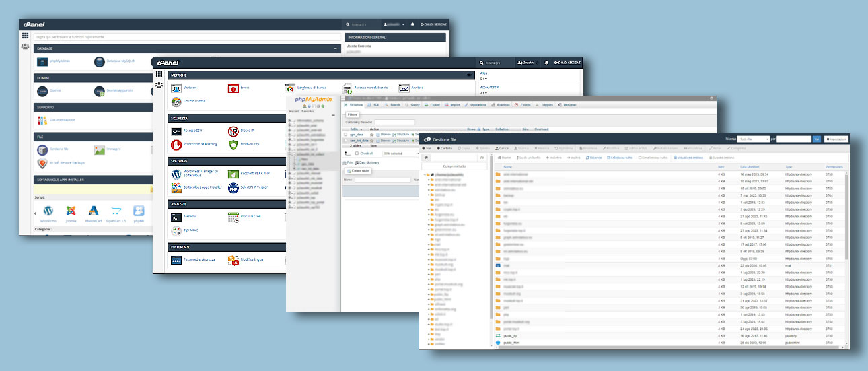Image resolution: width=868 pixels, height=371 pixels.
Task: Tick checkbox for new_kit_data table row
Action: [345, 140]
